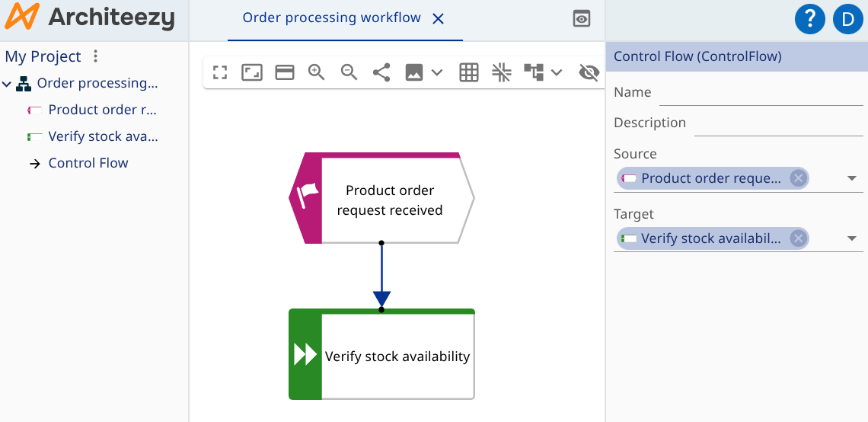
Task: Click the Name input field
Action: (760, 93)
